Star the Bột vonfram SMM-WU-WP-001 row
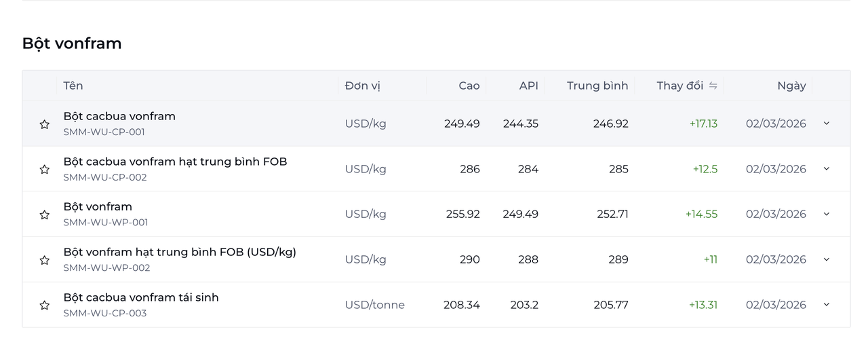 [45, 215]
